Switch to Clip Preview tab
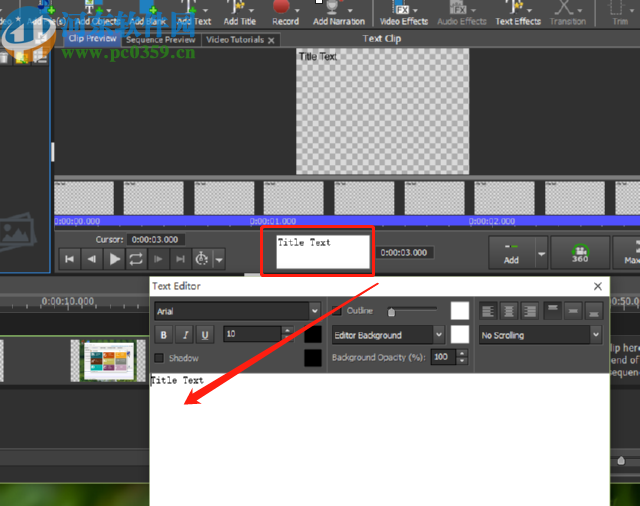 (x=93, y=39)
